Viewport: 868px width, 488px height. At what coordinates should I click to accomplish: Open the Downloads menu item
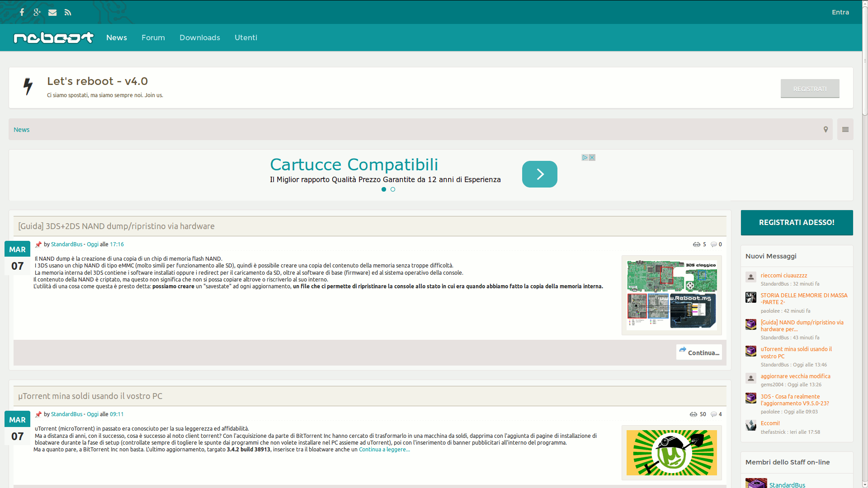pyautogui.click(x=199, y=38)
